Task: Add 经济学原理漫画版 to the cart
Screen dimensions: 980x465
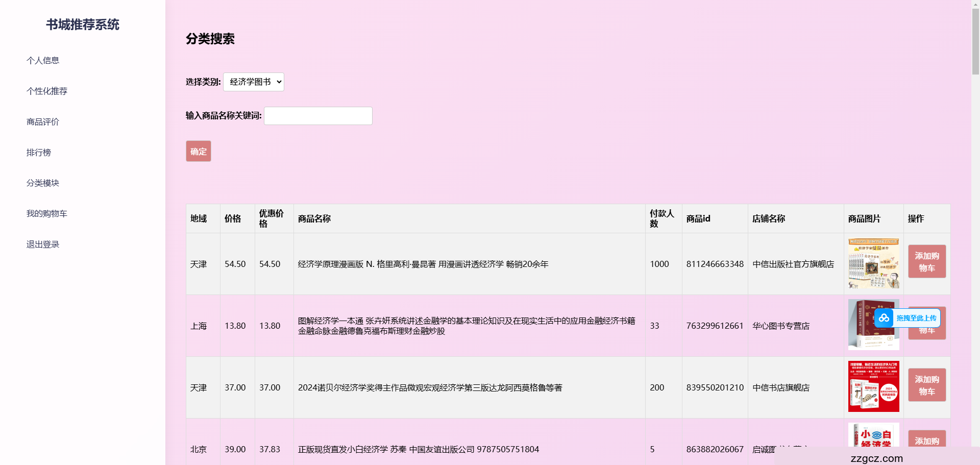Action: [926, 261]
